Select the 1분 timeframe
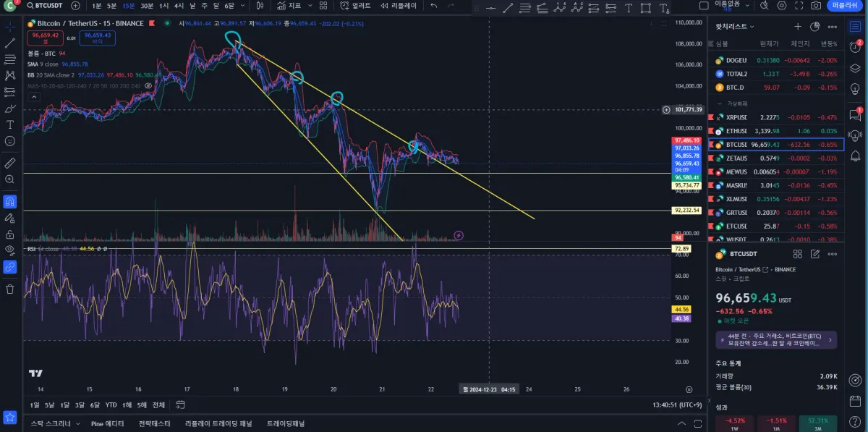This screenshot has height=432, width=868. click(97, 6)
